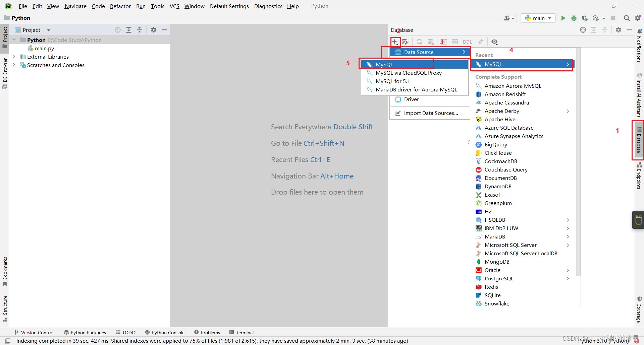Image resolution: width=644 pixels, height=345 pixels.
Task: Open Navigate menu in menu bar
Action: click(x=75, y=6)
